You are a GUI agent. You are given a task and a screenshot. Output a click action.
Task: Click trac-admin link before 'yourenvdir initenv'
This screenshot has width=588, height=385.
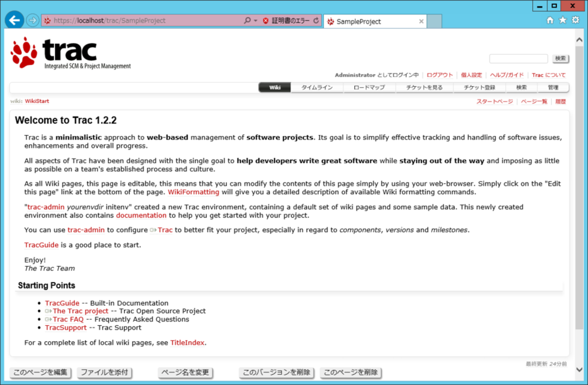pyautogui.click(x=46, y=207)
